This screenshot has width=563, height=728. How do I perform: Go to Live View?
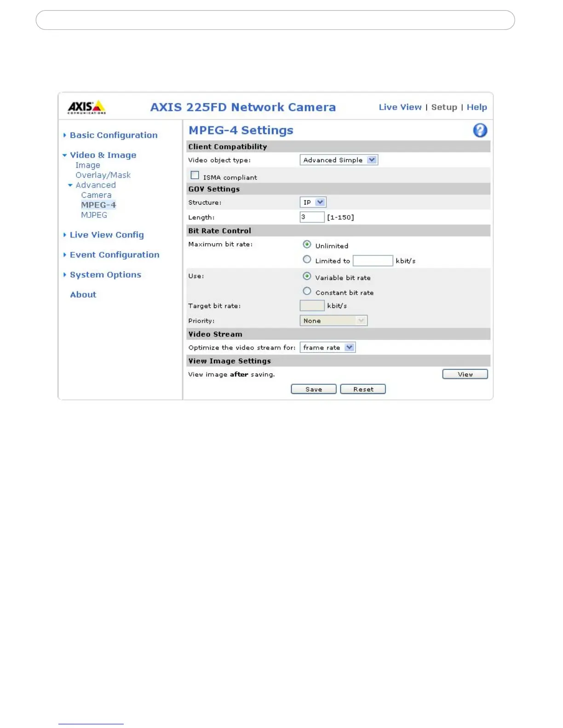coord(400,107)
